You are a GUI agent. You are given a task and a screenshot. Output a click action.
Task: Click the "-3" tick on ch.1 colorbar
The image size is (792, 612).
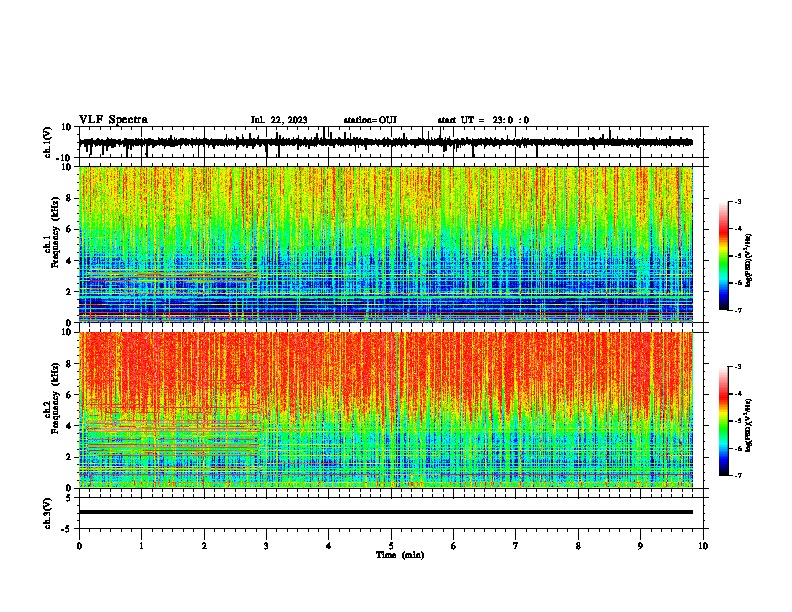(738, 201)
